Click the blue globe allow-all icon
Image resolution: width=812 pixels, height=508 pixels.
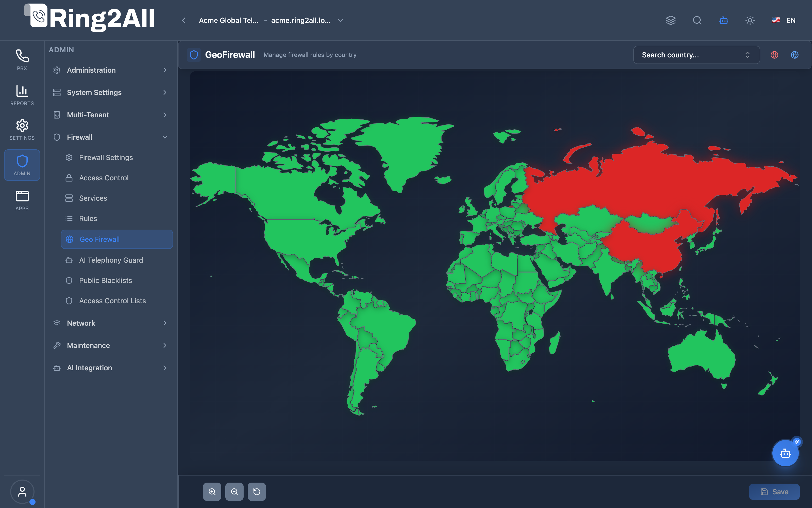pyautogui.click(x=794, y=55)
